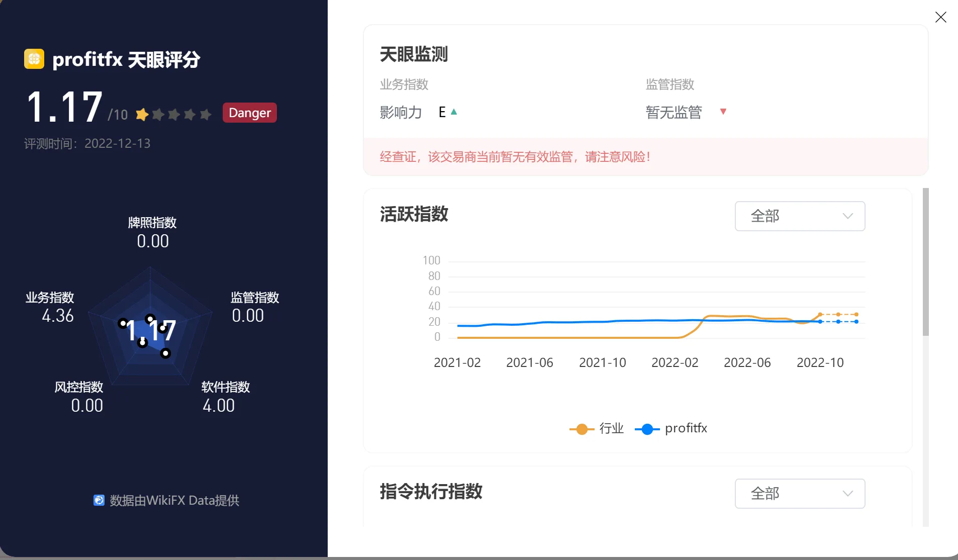Viewport: 958px width, 560px height.
Task: Toggle the 行业 legend series
Action: coord(597,428)
